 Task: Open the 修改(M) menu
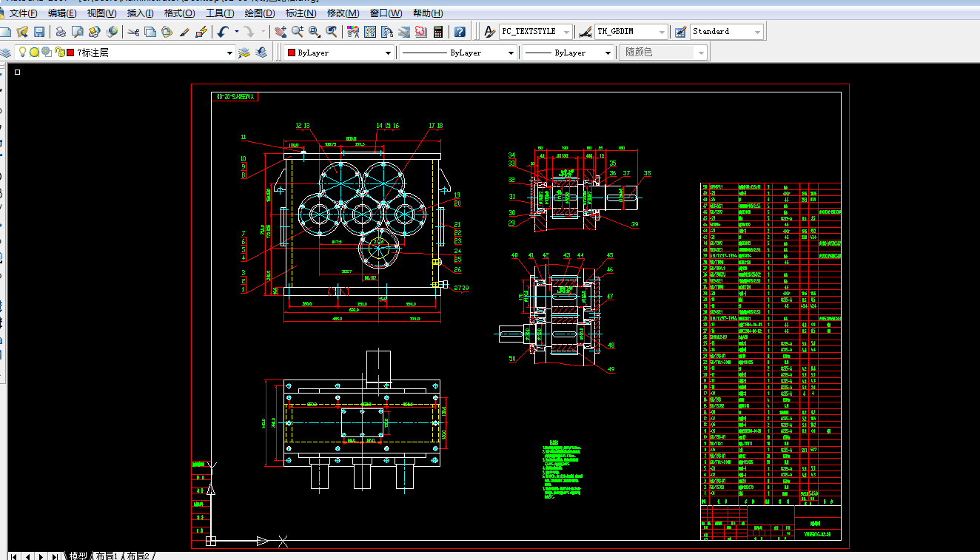(x=343, y=13)
